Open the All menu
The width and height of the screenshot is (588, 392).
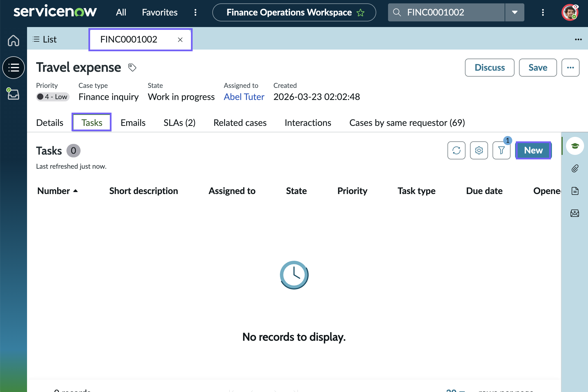pyautogui.click(x=121, y=12)
